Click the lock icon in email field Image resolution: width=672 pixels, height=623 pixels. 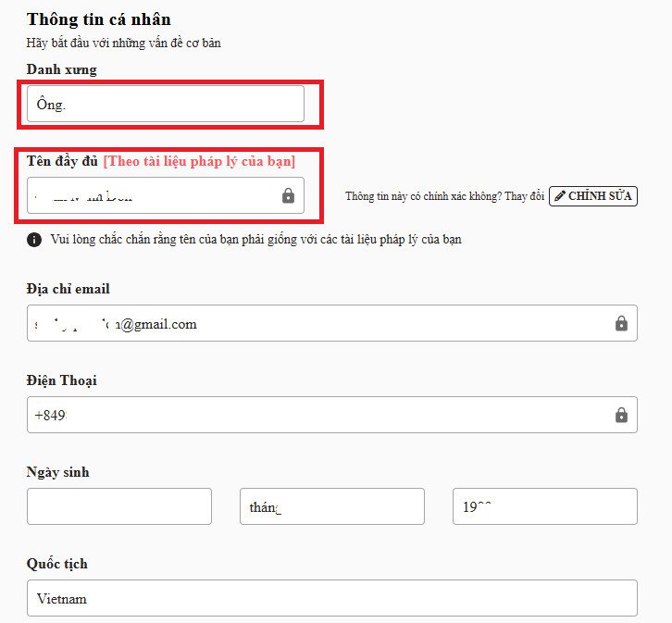[621, 323]
